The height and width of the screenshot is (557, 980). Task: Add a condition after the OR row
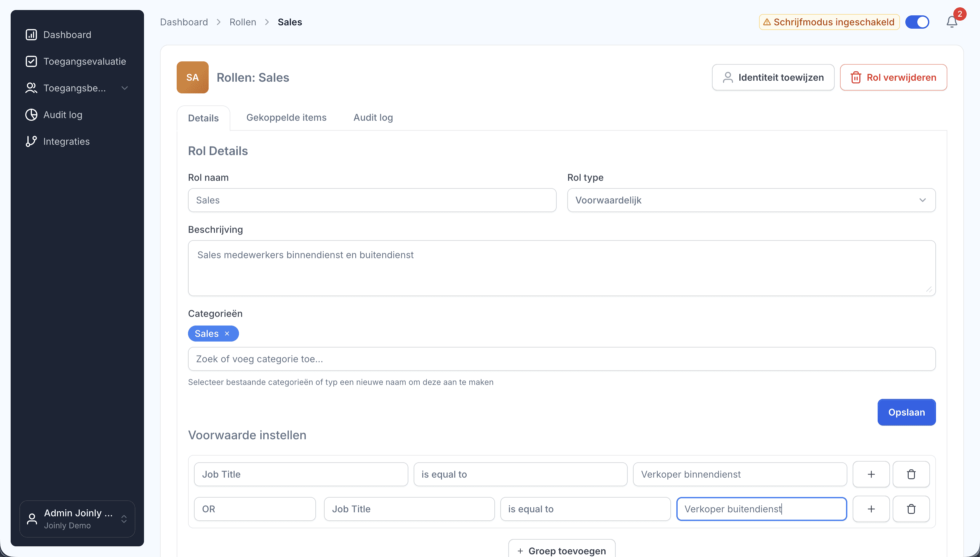(x=871, y=509)
